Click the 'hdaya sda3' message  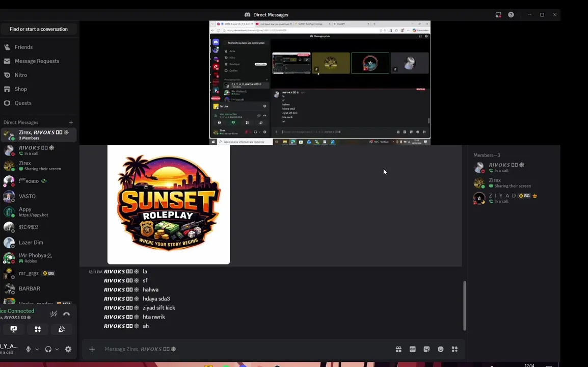(x=156, y=299)
